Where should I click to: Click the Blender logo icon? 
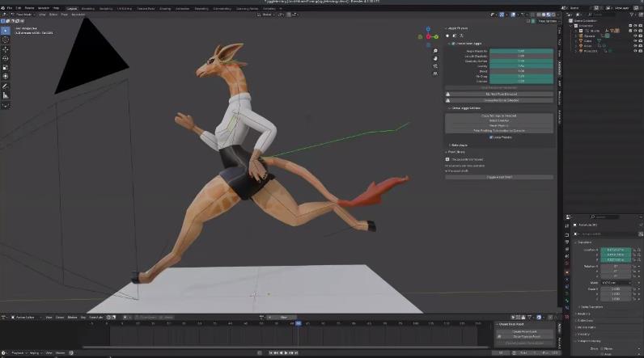(5, 7)
